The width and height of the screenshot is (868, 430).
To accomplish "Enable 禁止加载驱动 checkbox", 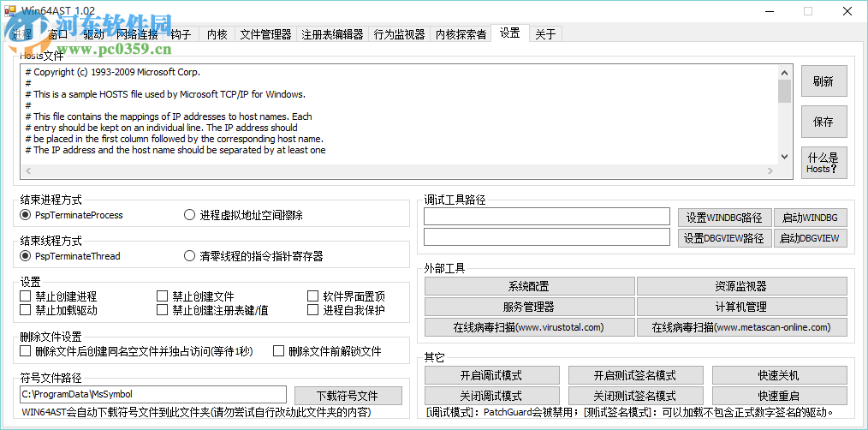I will (x=58, y=310).
